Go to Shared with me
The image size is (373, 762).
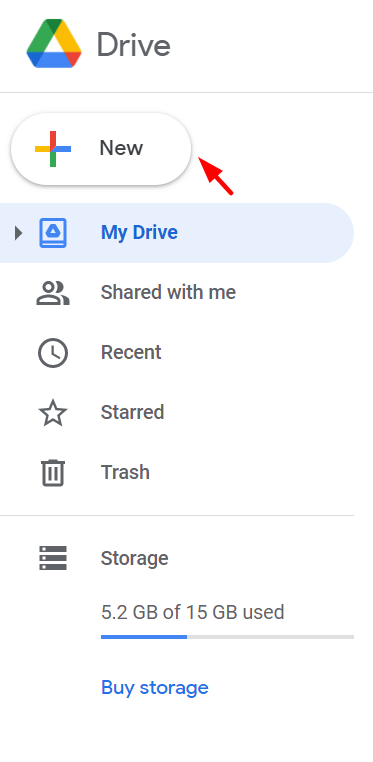pyautogui.click(x=169, y=293)
